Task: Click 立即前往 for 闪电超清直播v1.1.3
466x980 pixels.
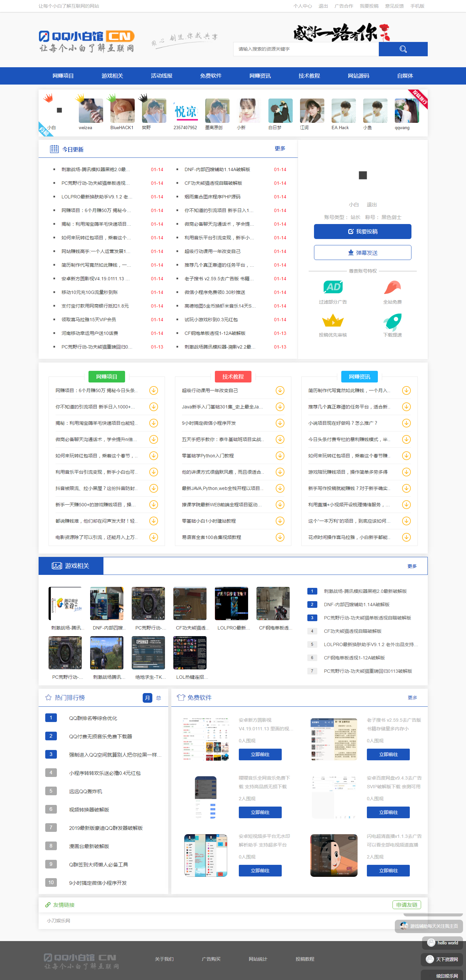Action: (388, 870)
